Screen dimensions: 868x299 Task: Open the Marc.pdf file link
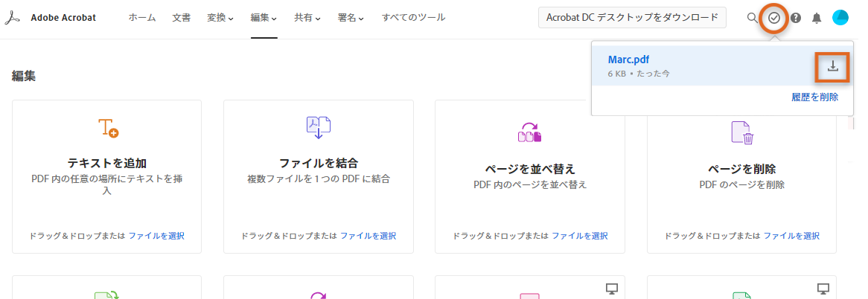(x=628, y=60)
